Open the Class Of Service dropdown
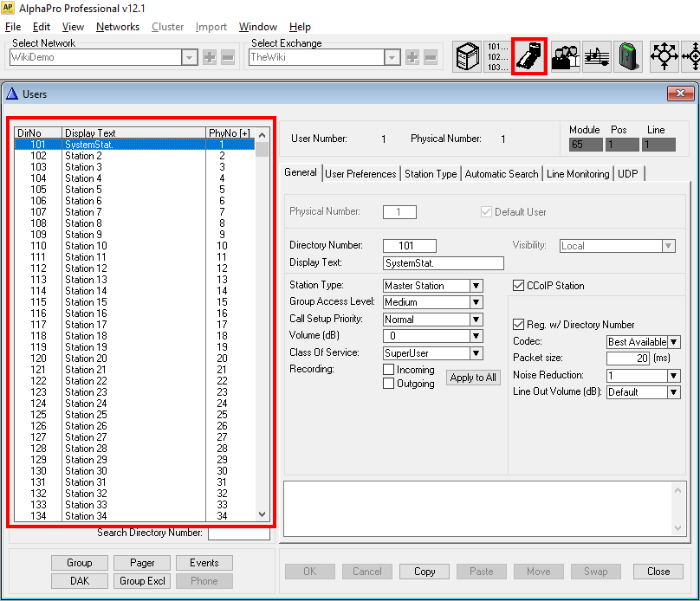Screen dimensions: 700x601 476,353
